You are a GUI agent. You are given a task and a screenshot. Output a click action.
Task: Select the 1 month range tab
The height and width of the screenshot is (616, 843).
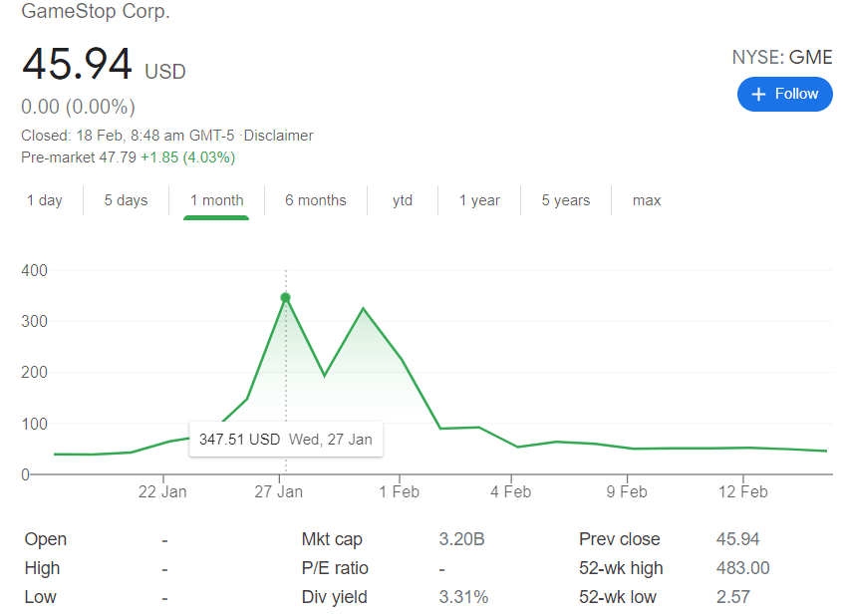tap(216, 200)
